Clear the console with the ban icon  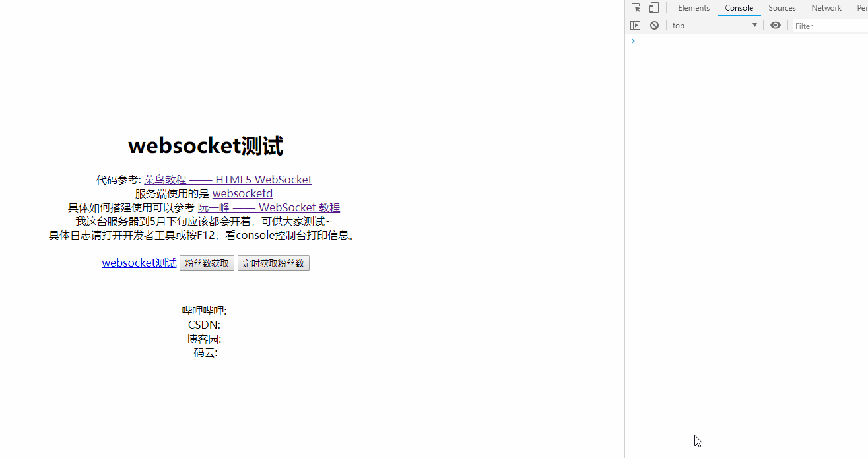click(654, 26)
